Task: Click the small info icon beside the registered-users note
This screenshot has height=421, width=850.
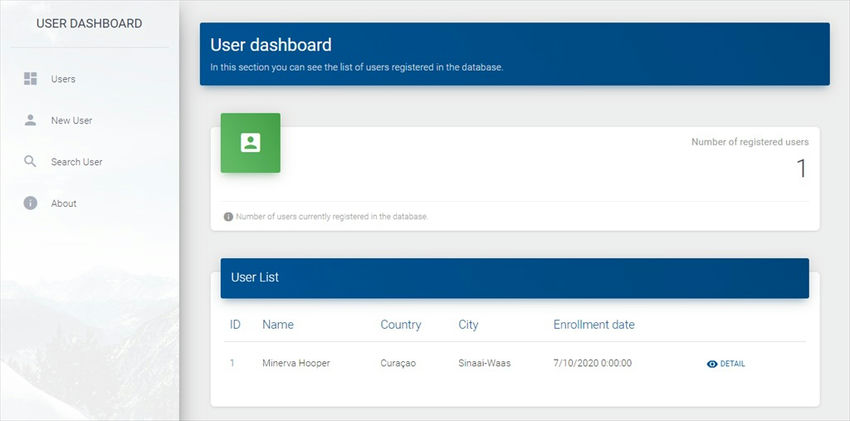Action: tap(228, 216)
